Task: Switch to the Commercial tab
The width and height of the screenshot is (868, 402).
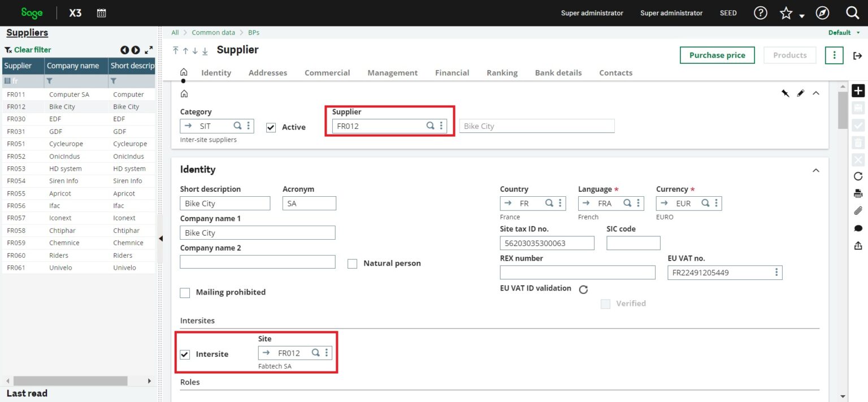Action: (327, 72)
